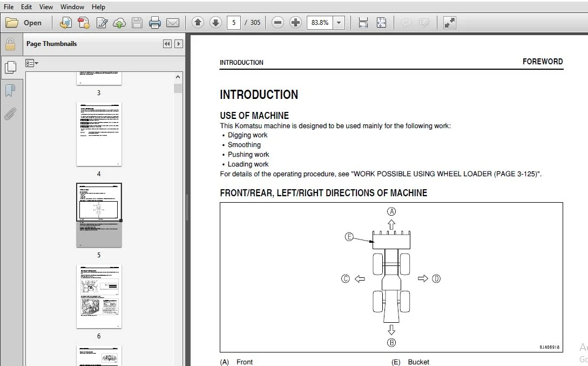Expand the pane with right arrow button
Image resolution: width=588 pixels, height=366 pixels.
coord(179,44)
